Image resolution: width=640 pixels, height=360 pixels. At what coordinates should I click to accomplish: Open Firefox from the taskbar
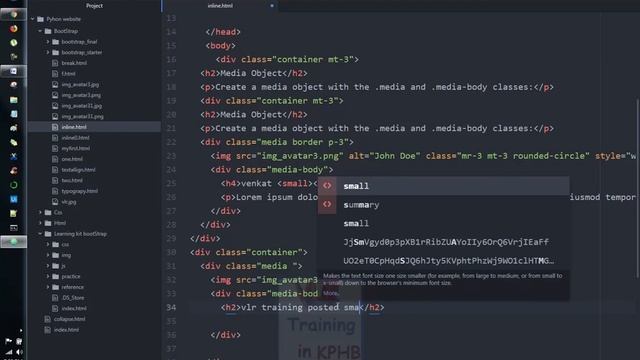pyautogui.click(x=13, y=29)
